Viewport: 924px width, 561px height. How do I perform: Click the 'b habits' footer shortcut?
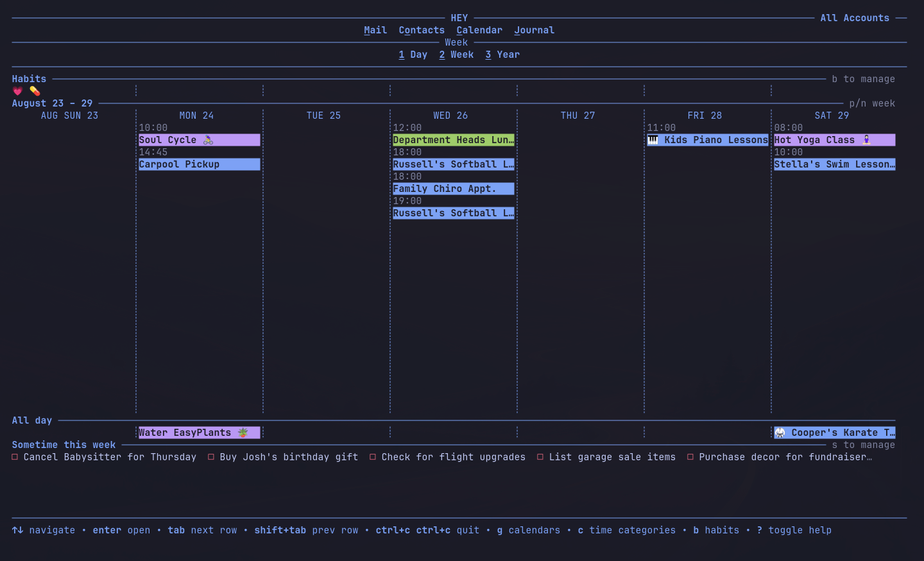click(x=716, y=530)
